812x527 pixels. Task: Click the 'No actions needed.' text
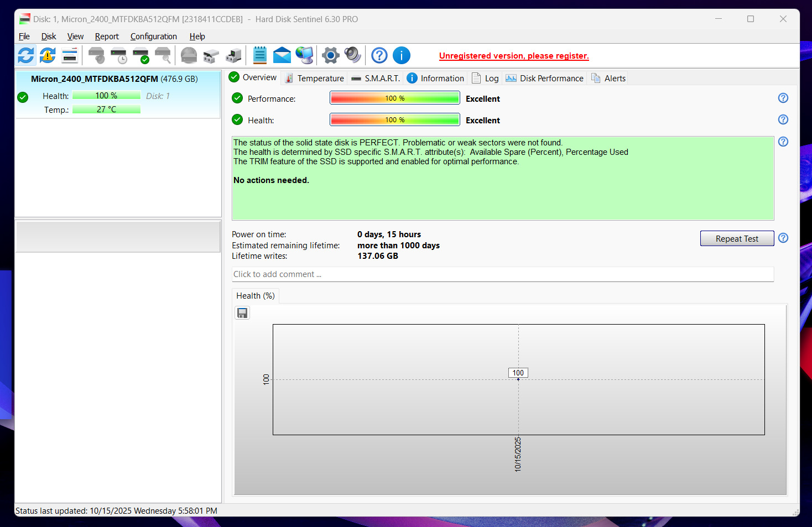pos(271,180)
